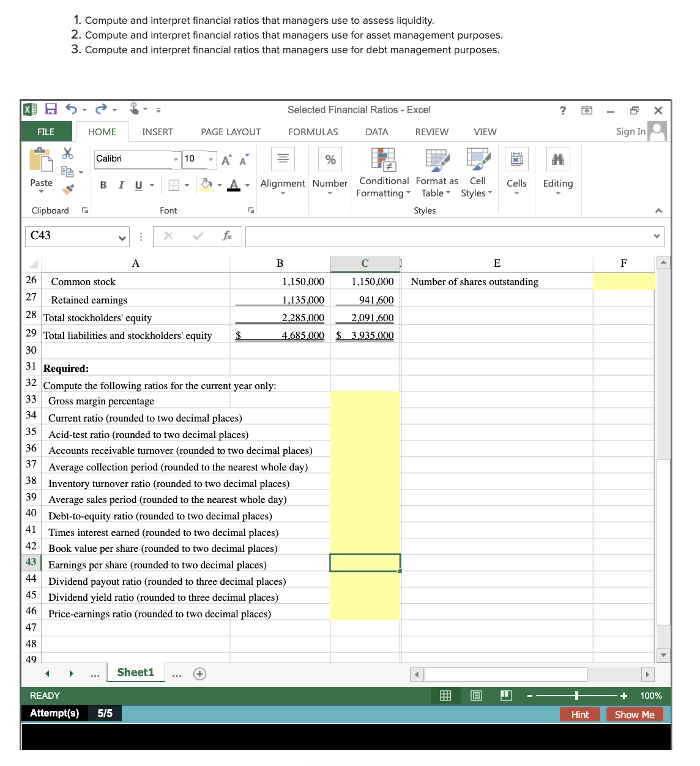Image resolution: width=700 pixels, height=766 pixels.
Task: Open Font dialog launcher
Action: pyautogui.click(x=251, y=210)
